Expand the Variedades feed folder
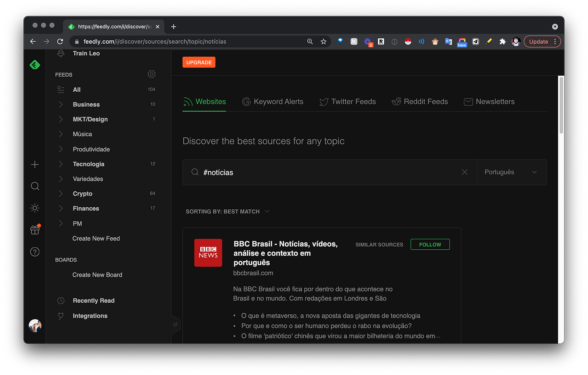Screen dimensions: 588x375 (x=61, y=179)
